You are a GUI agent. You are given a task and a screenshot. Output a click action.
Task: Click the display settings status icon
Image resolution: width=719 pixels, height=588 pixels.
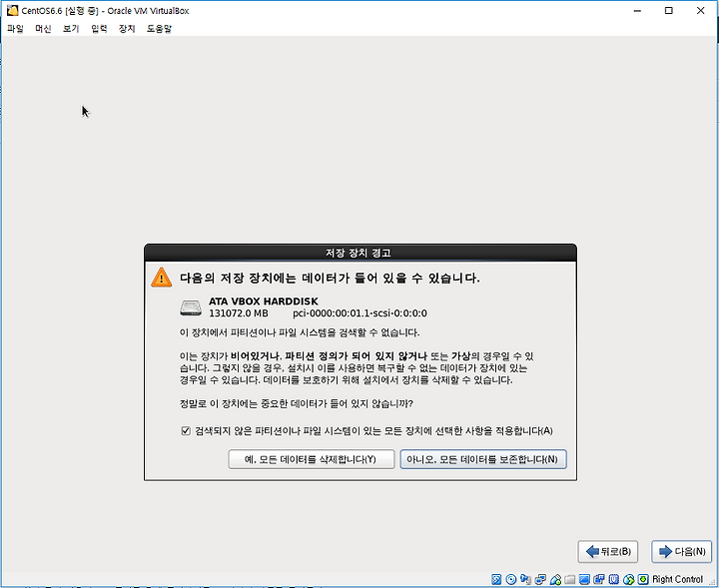[x=584, y=579]
